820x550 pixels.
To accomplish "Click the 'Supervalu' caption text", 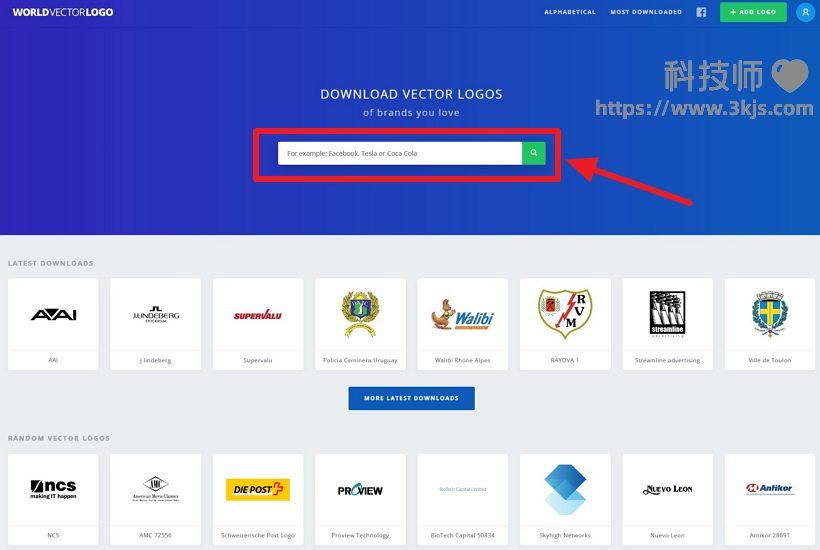I will tap(258, 360).
